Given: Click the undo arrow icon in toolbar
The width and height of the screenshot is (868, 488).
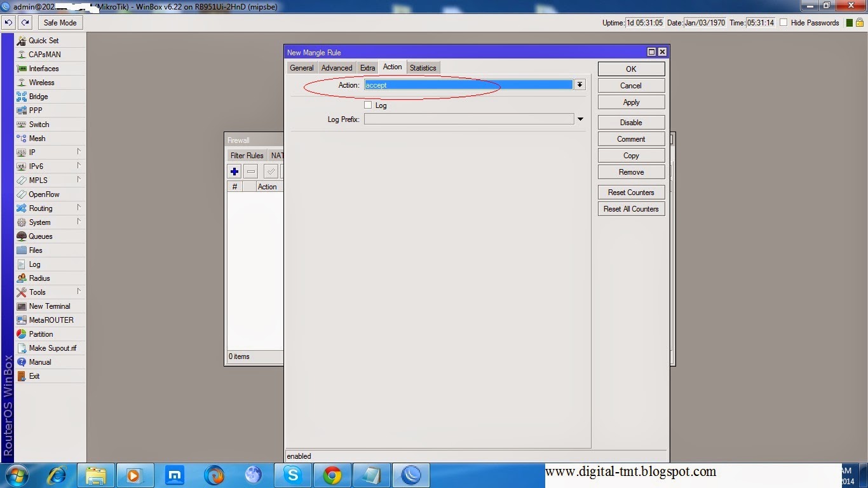Looking at the screenshot, I should click(9, 23).
